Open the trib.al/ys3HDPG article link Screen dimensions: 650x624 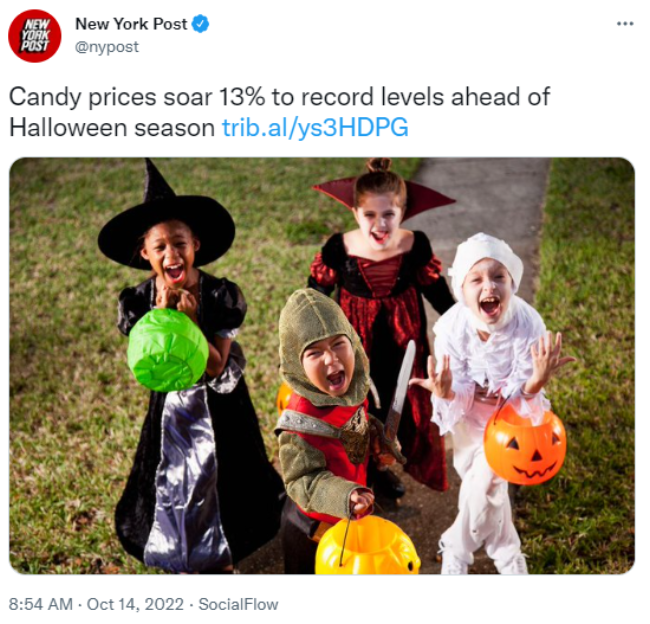(x=315, y=128)
